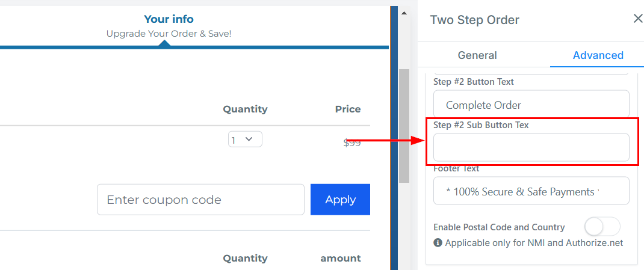Select the Your info step heading
The image size is (644, 270).
[169, 19]
